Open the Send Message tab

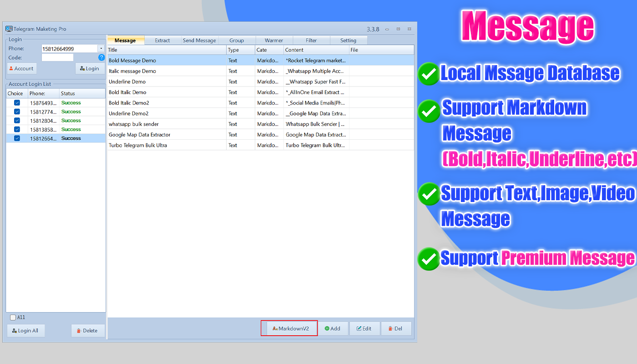[199, 40]
